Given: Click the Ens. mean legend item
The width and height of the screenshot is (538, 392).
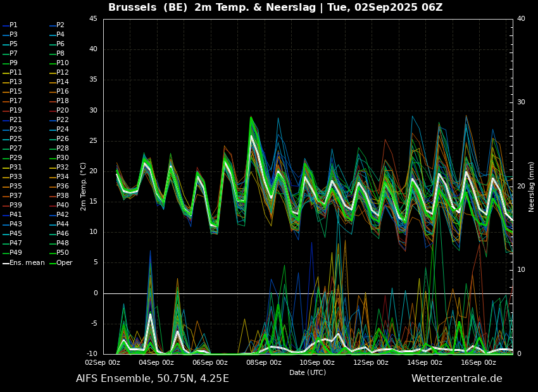Looking at the screenshot, I should point(27,263).
